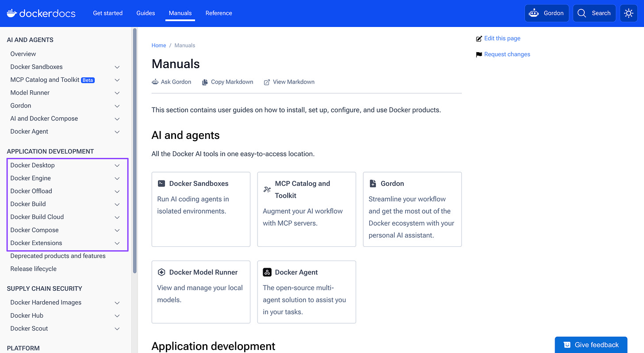Screen dimensions: 644x353
Task: Expand Docker Hub chevron
Action: pyautogui.click(x=117, y=315)
